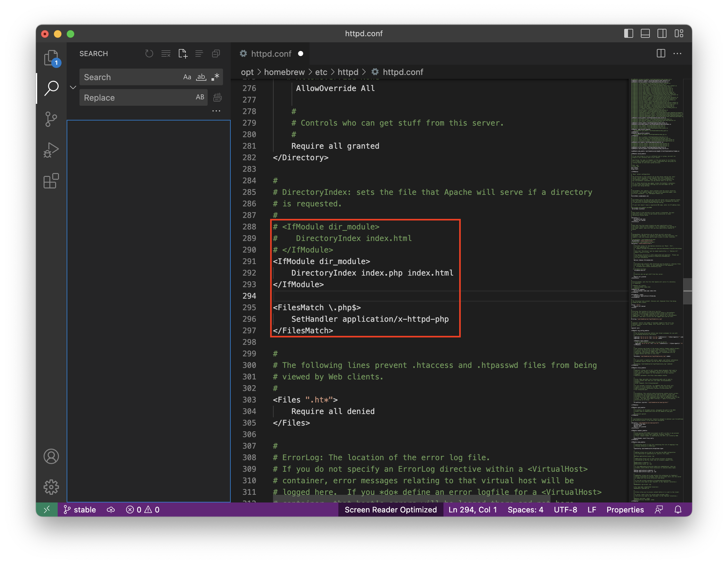
Task: Click Screen Reader Optimized status item
Action: click(390, 509)
